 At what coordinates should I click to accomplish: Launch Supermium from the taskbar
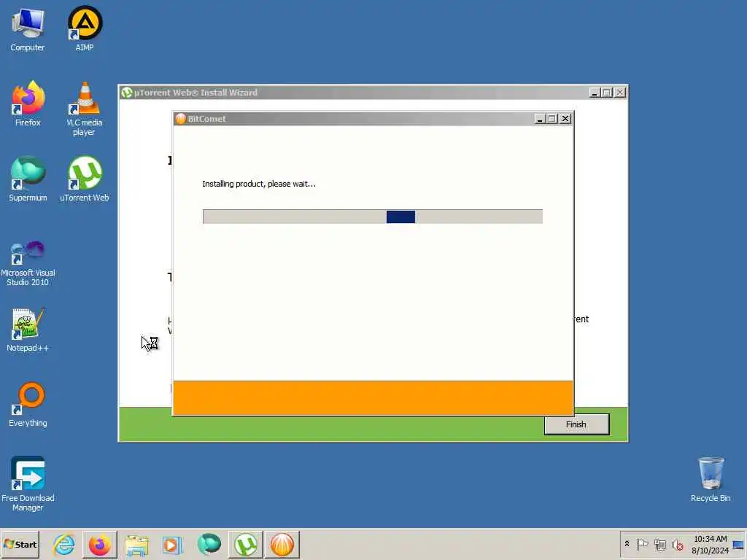click(209, 544)
